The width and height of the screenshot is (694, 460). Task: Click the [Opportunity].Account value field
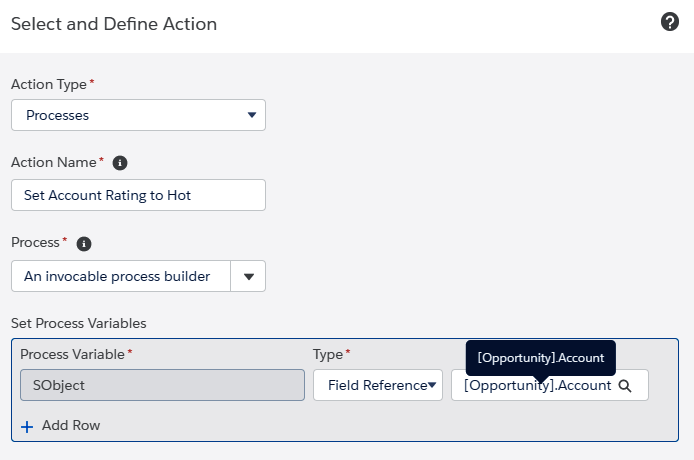click(x=550, y=385)
